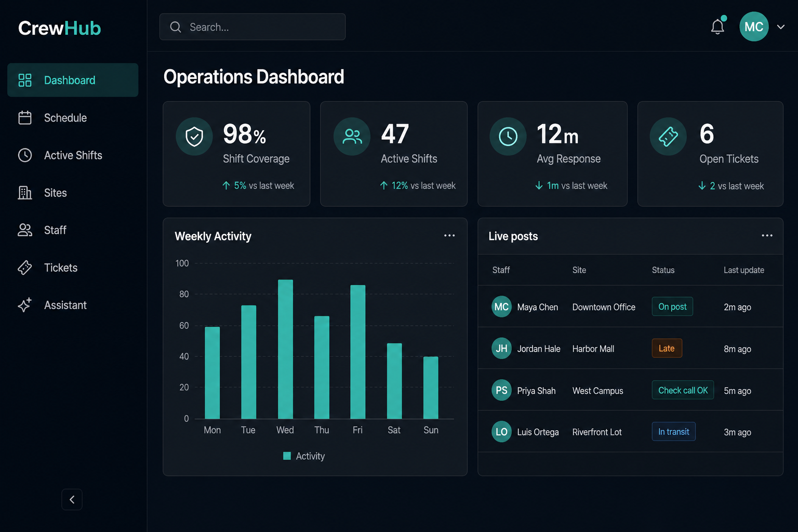Screen dimensions: 798x532
Task: Click the In transit status badge
Action: point(673,432)
